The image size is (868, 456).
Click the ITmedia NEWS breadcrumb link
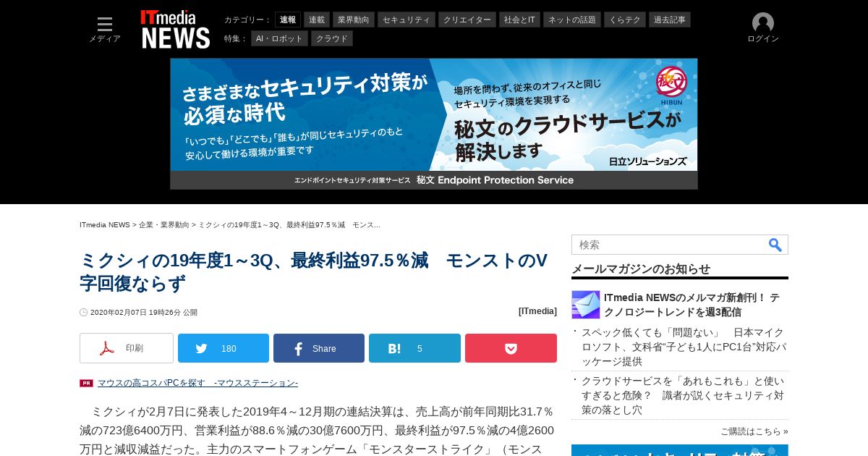click(105, 225)
